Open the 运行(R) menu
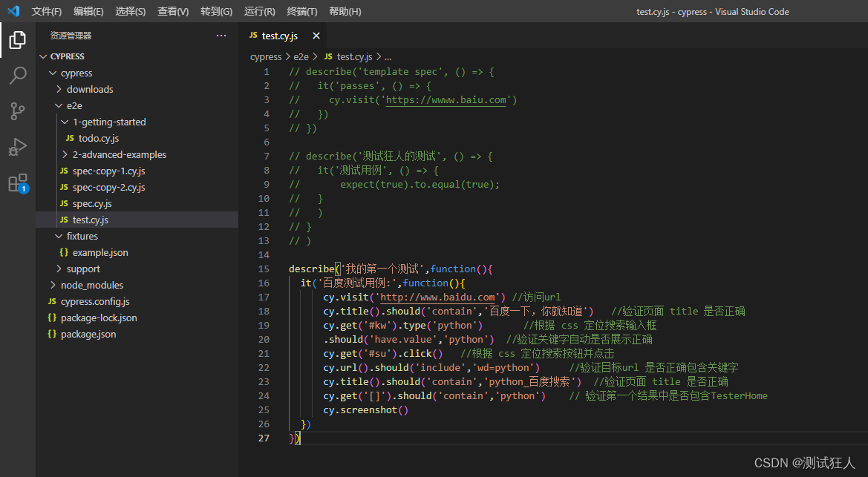This screenshot has width=868, height=477. tap(260, 11)
